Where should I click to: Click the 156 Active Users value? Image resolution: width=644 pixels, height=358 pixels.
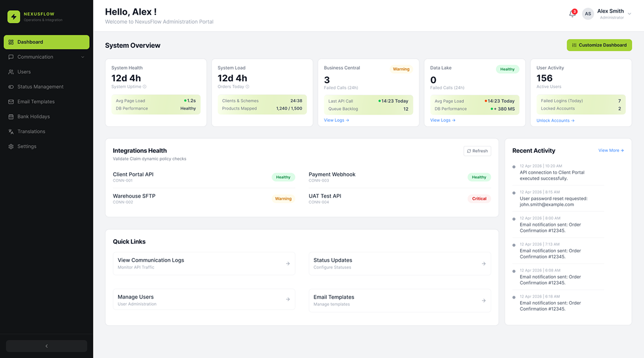pos(545,78)
